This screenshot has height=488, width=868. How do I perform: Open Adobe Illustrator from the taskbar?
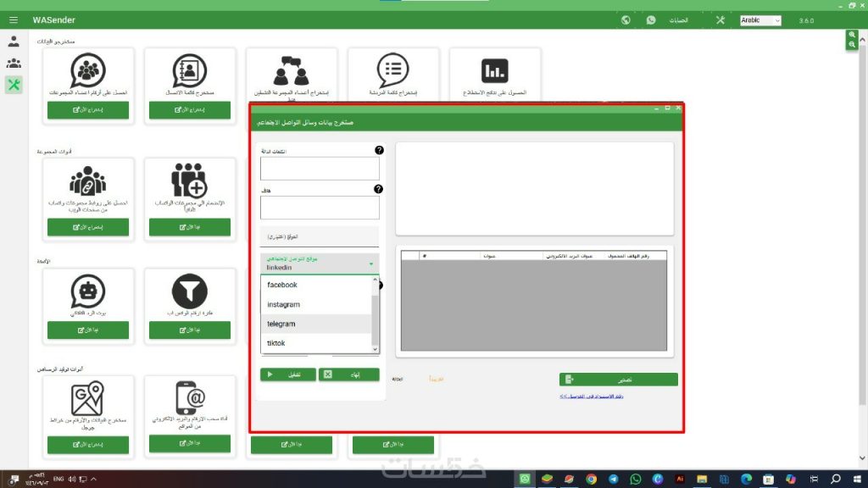(680, 480)
